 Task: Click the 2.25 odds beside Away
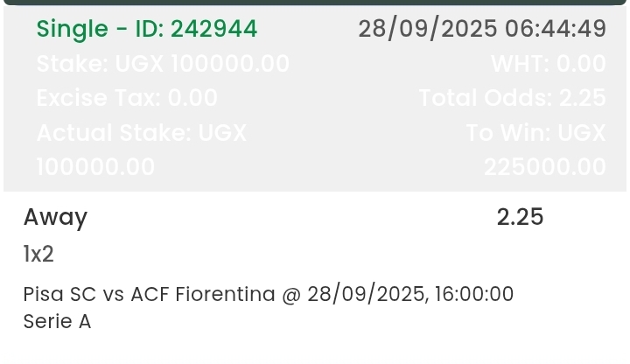pyautogui.click(x=520, y=217)
